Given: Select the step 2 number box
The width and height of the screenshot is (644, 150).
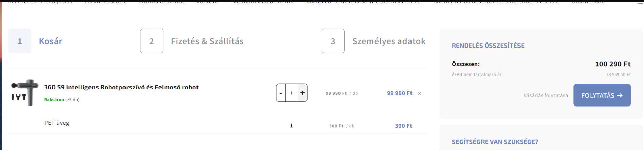Looking at the screenshot, I should pos(151,41).
